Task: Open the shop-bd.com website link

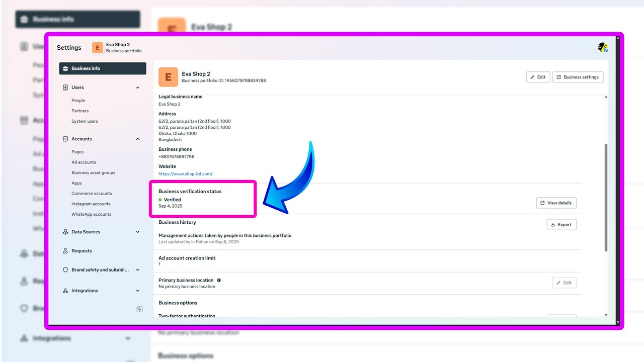Action: pyautogui.click(x=185, y=174)
